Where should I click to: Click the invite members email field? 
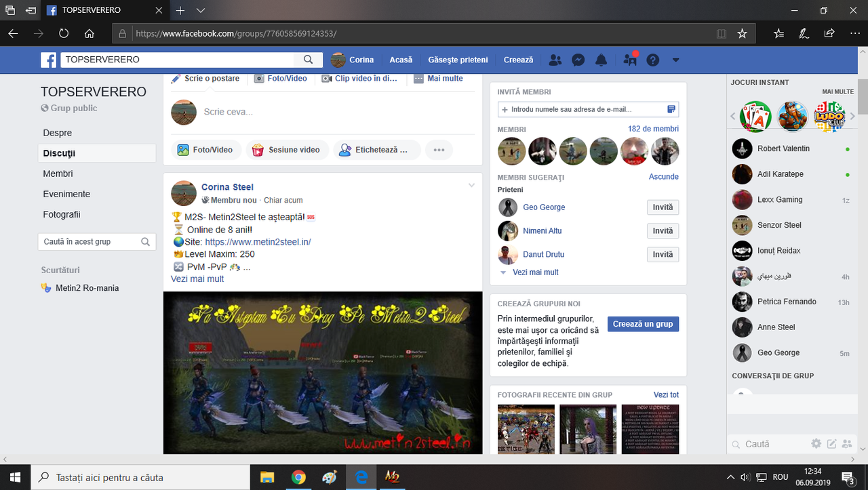click(x=588, y=109)
